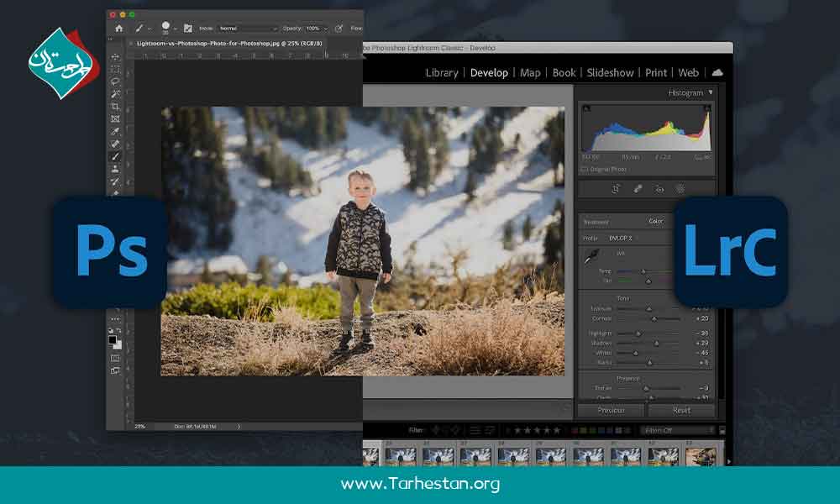The width and height of the screenshot is (840, 504).
Task: Select the Red Eye Correction tool
Action: (x=659, y=189)
